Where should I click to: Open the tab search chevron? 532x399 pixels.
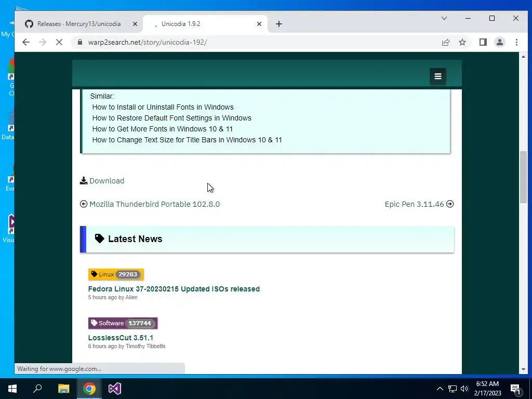point(444,18)
